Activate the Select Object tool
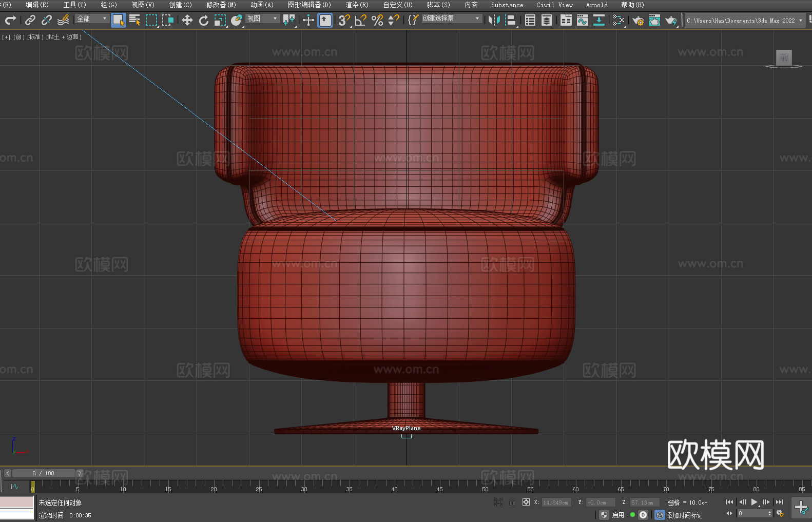 point(119,20)
